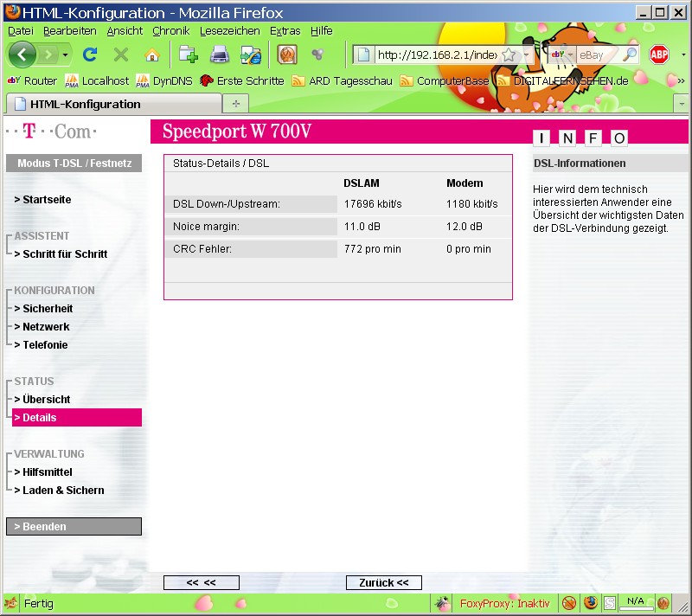Go back with the green back arrow
692x616 pixels.
22,55
